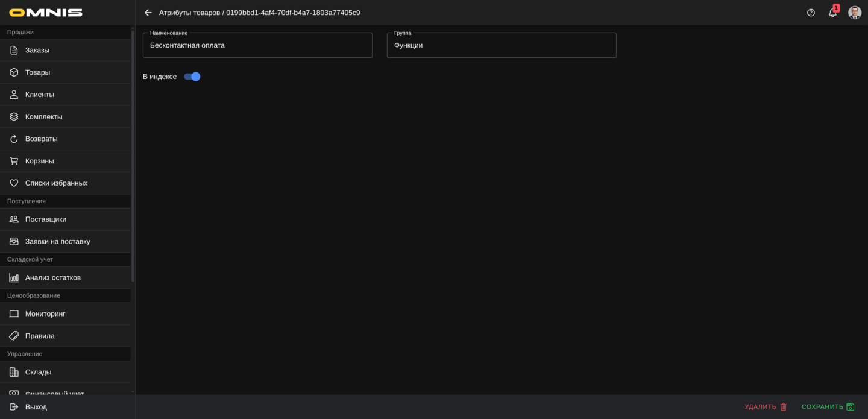Click the Корзины cart icon

click(14, 161)
